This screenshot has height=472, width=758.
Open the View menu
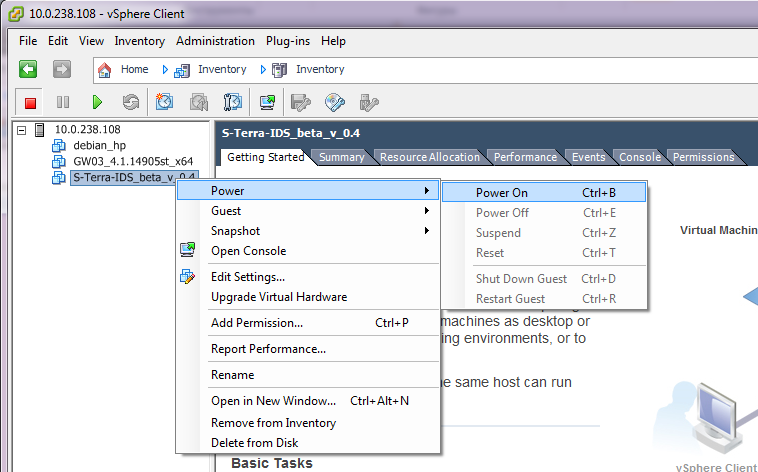tap(91, 41)
